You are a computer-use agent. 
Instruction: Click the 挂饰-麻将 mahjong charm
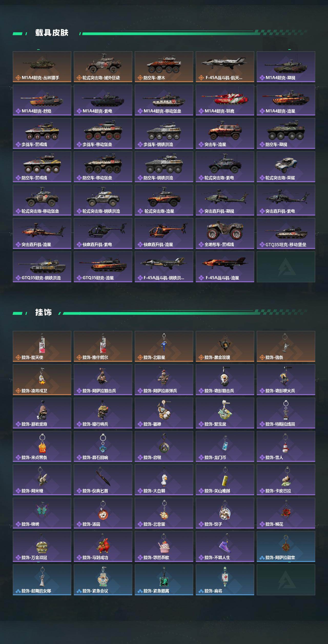coord(225,580)
